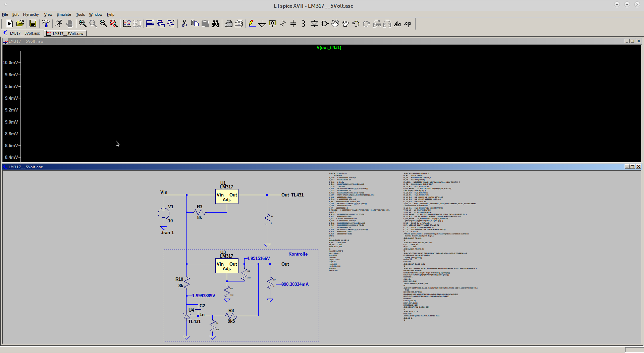Image resolution: width=644 pixels, height=353 pixels.
Task: Select the Draw Wire pencil tool
Action: [252, 24]
